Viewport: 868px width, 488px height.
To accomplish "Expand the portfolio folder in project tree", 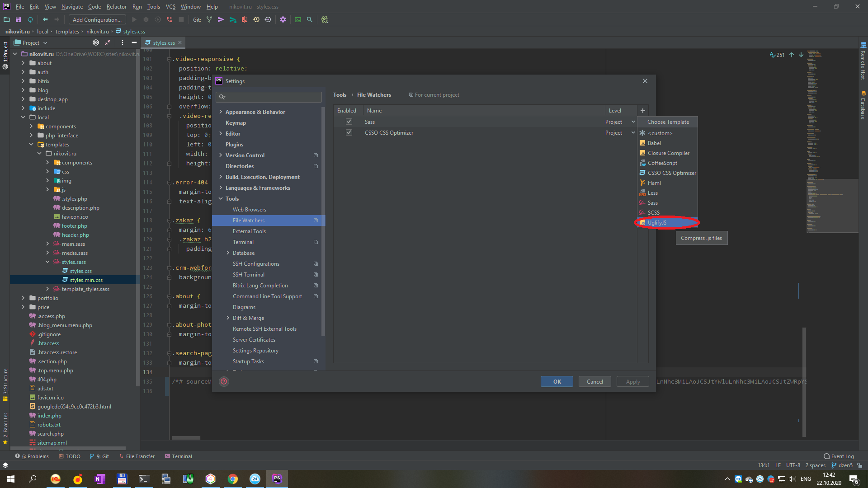I will (x=23, y=298).
